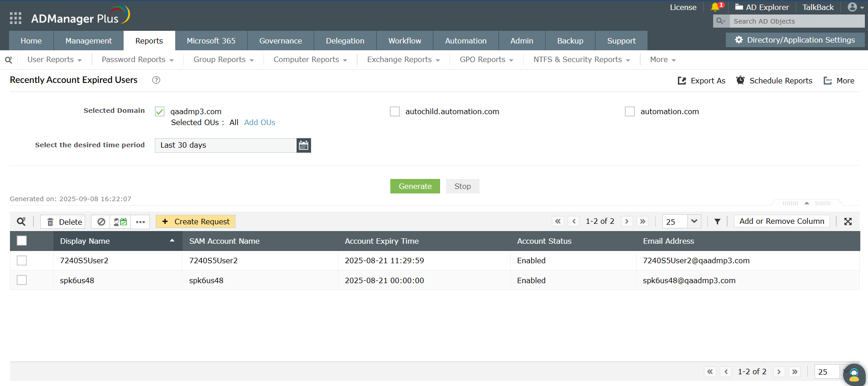Go to next page in the top pager

click(627, 221)
